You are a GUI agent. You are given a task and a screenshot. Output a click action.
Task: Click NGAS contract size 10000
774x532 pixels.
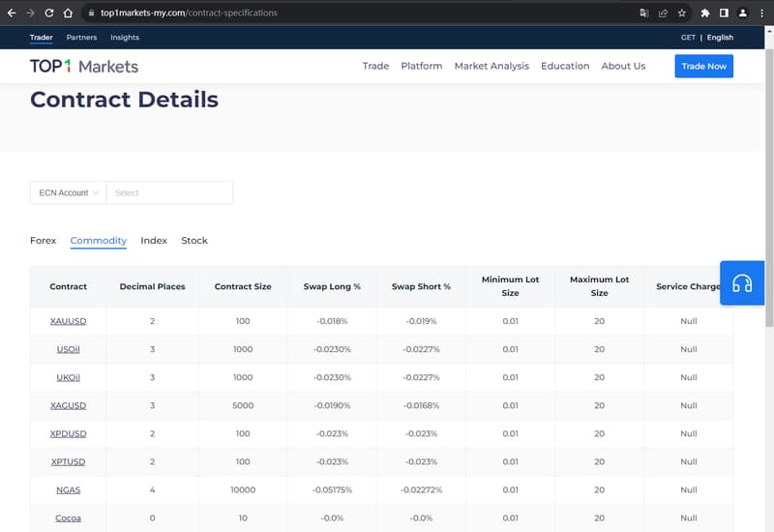coord(243,490)
